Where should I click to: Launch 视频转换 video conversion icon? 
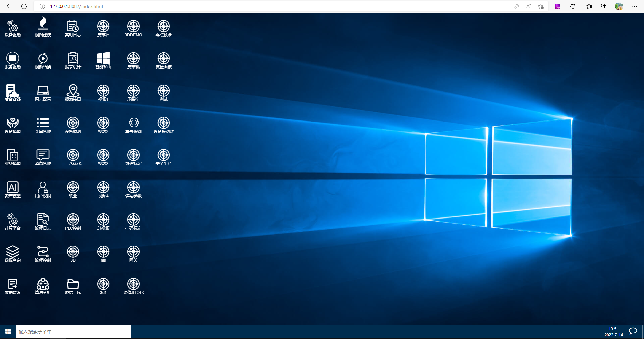43,60
